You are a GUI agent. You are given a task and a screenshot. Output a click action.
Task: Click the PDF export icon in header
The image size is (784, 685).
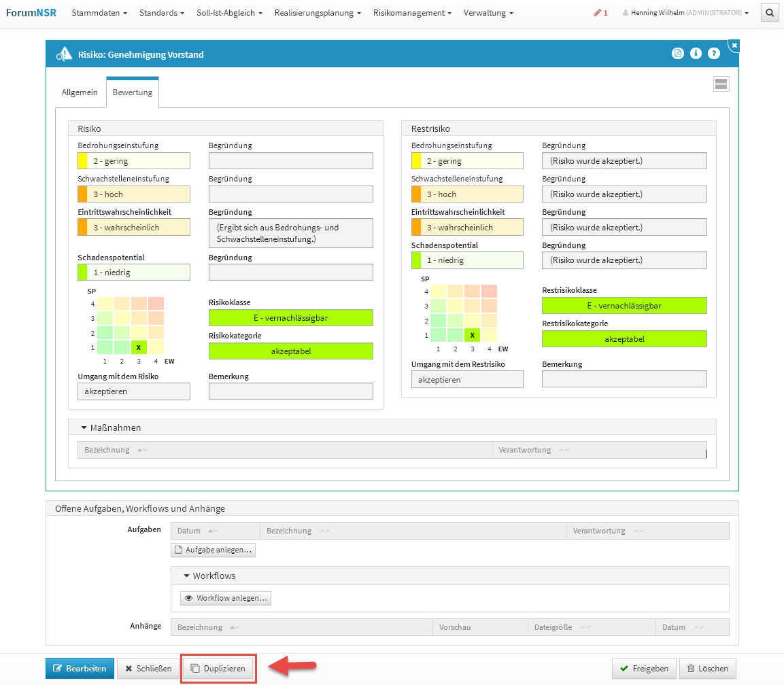(678, 54)
